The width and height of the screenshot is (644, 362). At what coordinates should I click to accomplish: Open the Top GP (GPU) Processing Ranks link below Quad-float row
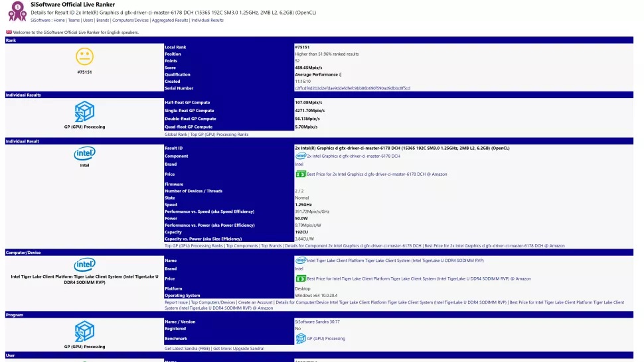pyautogui.click(x=219, y=135)
